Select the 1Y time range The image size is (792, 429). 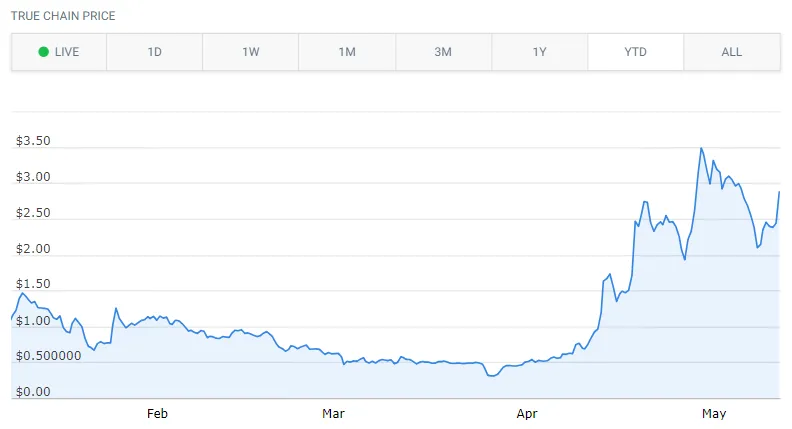[x=539, y=52]
